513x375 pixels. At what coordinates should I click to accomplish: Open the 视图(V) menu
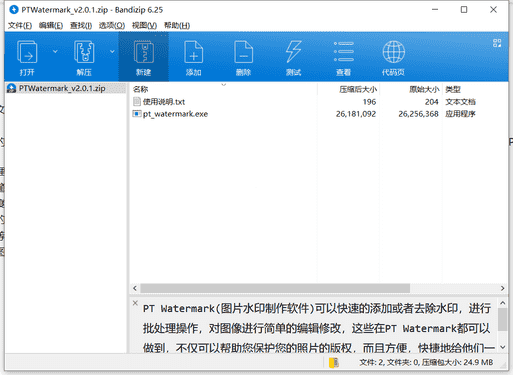[x=144, y=25]
